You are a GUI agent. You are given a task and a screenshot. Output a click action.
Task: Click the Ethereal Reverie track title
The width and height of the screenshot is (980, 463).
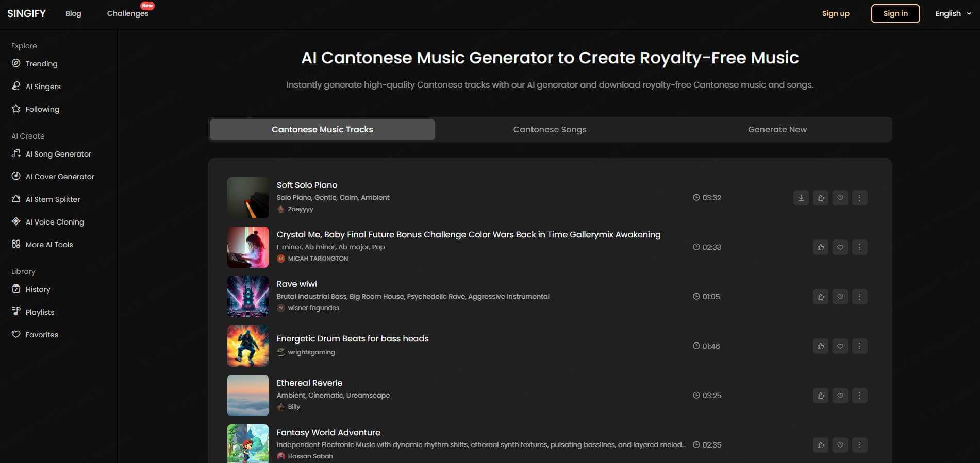pos(309,383)
